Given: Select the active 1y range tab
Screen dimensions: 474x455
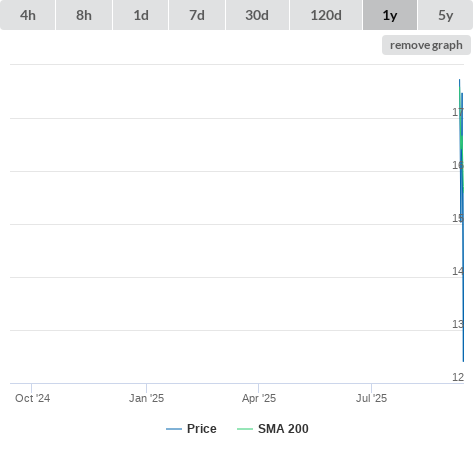Looking at the screenshot, I should 390,15.
